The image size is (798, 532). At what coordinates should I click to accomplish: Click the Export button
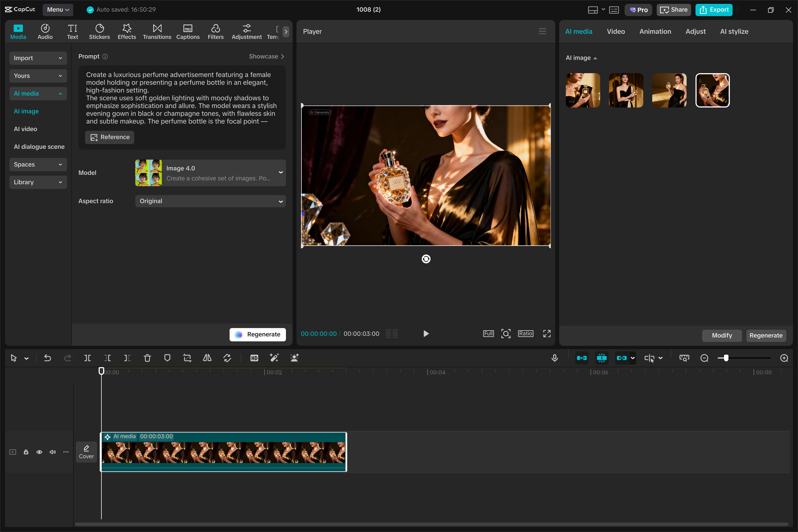click(x=714, y=10)
